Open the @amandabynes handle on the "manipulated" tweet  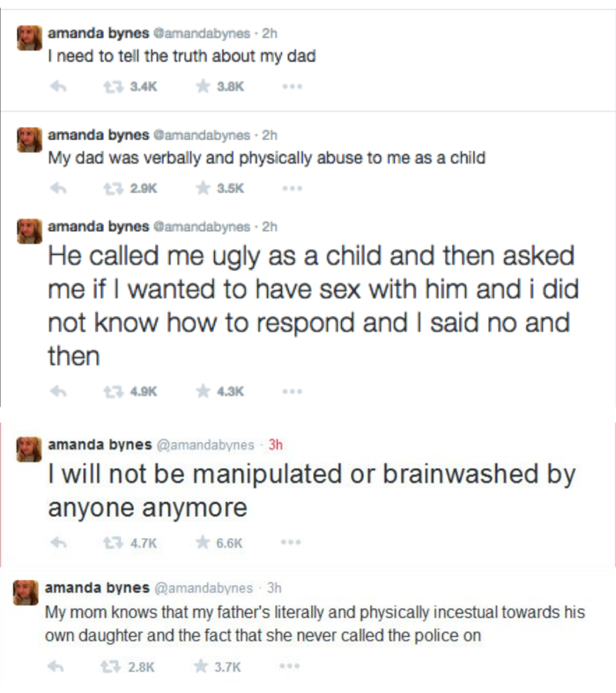205,445
